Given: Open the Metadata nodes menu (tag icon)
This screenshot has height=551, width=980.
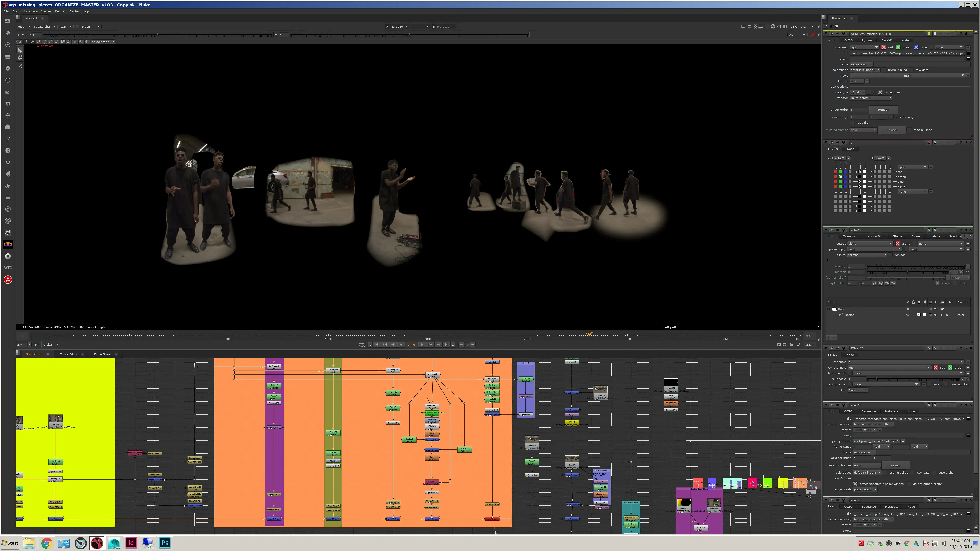Looking at the screenshot, I should click(8, 174).
